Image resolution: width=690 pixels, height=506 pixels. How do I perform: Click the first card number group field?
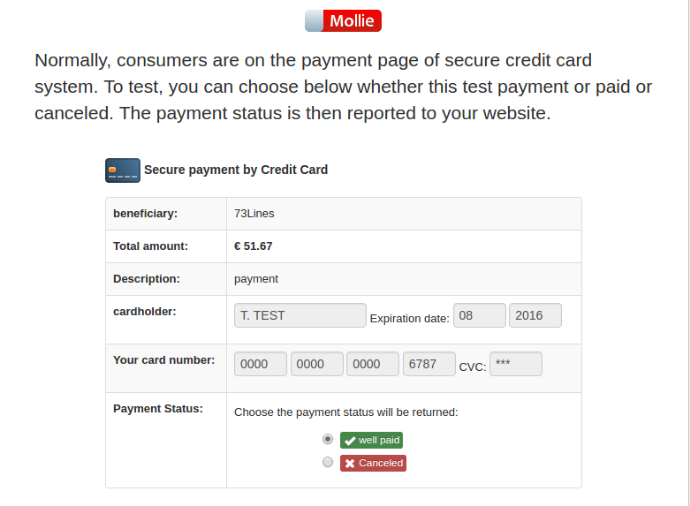[x=261, y=364]
